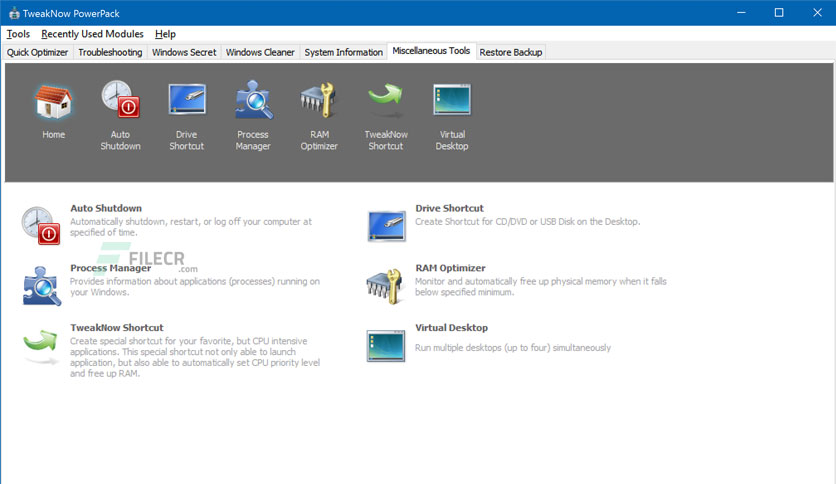Image resolution: width=836 pixels, height=484 pixels.
Task: Select TweakNow Shortcut green arrow in toolbar
Action: tap(385, 100)
